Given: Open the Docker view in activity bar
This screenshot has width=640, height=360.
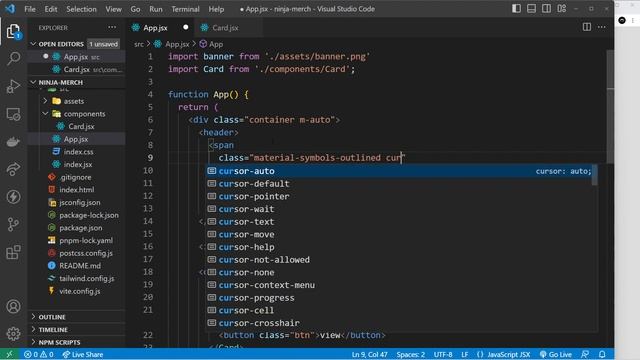Looking at the screenshot, I should coord(13,142).
